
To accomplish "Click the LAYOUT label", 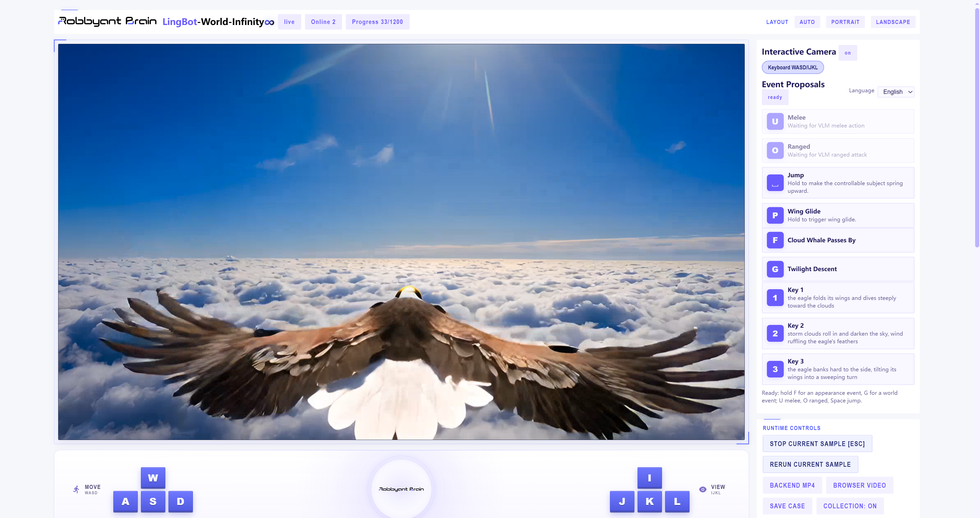I will coord(777,22).
